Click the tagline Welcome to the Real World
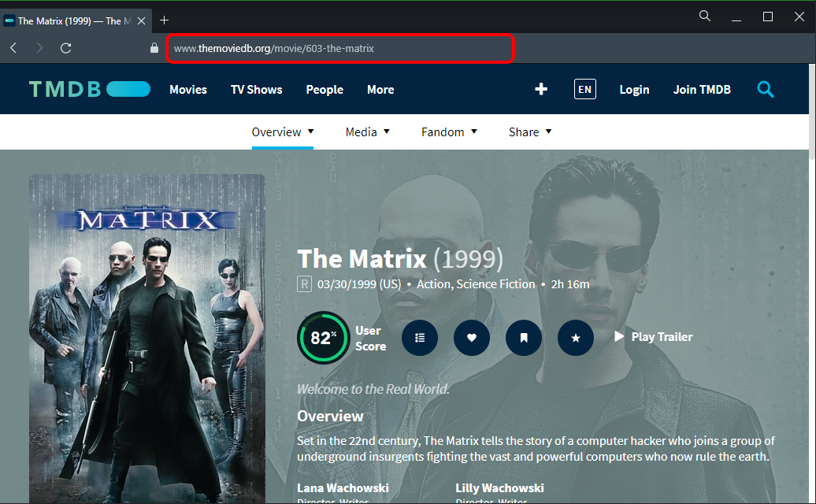Image resolution: width=816 pixels, height=504 pixels. [x=373, y=389]
